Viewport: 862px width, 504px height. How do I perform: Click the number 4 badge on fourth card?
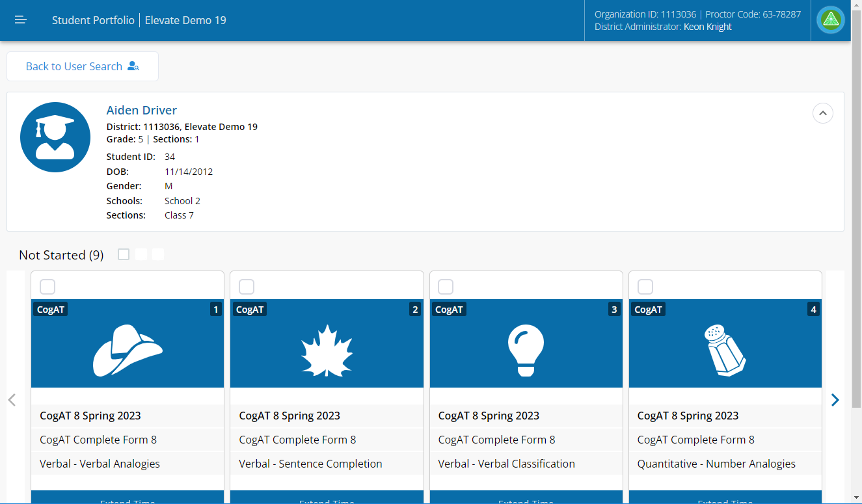(813, 310)
